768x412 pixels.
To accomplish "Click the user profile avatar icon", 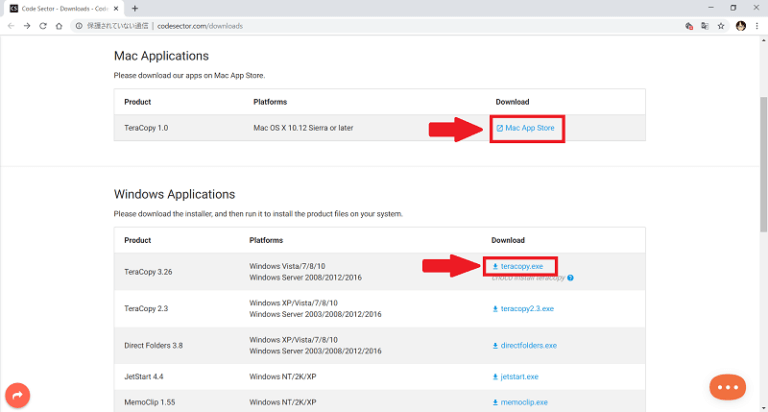I will pyautogui.click(x=741, y=25).
